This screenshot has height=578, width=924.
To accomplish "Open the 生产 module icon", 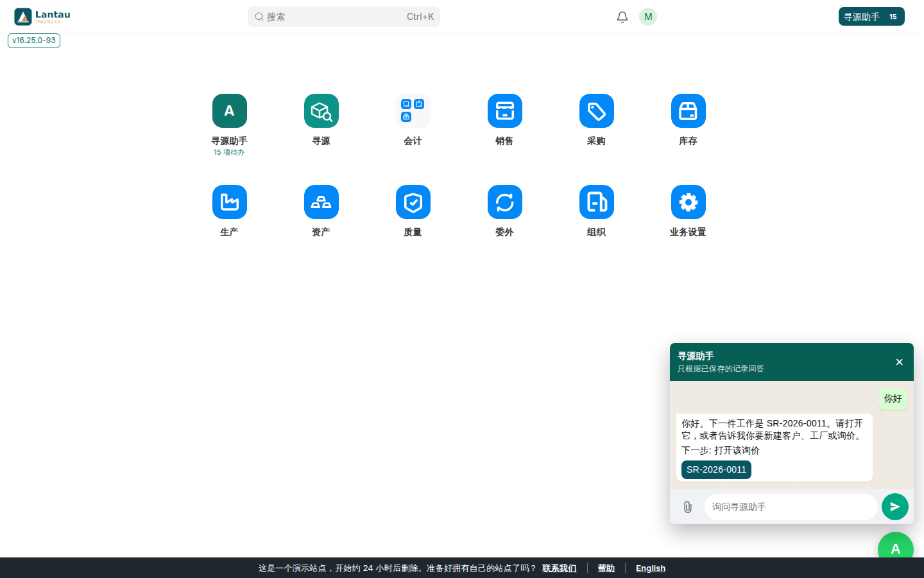I will pos(229,202).
